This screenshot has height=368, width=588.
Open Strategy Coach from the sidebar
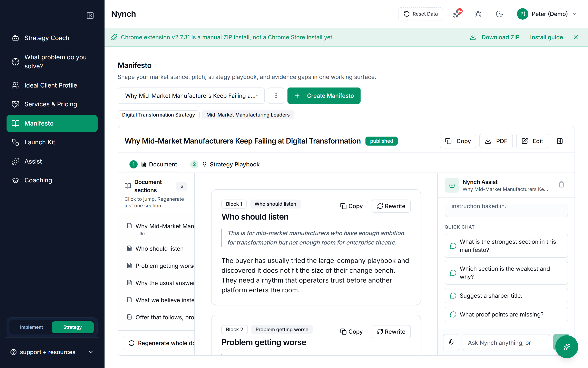(x=52, y=38)
